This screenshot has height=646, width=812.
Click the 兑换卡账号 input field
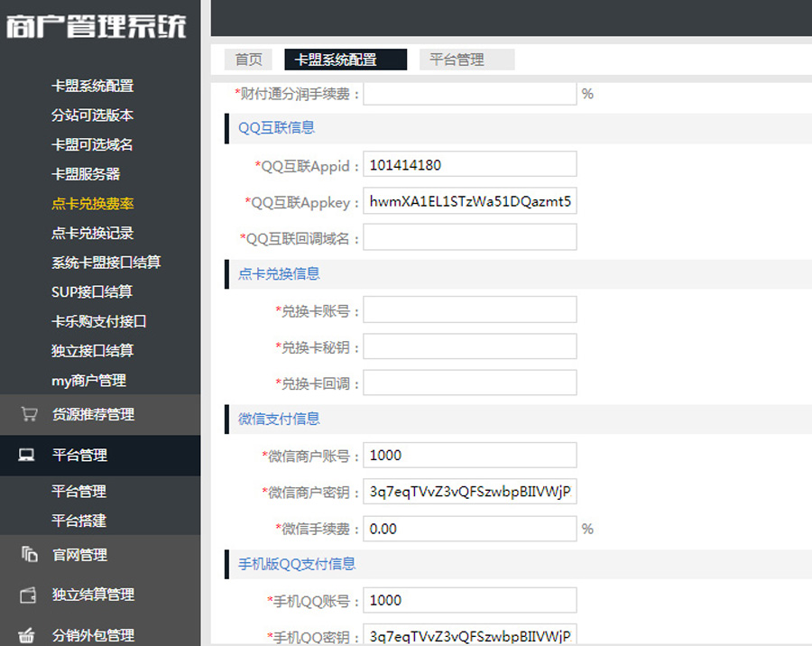(469, 311)
